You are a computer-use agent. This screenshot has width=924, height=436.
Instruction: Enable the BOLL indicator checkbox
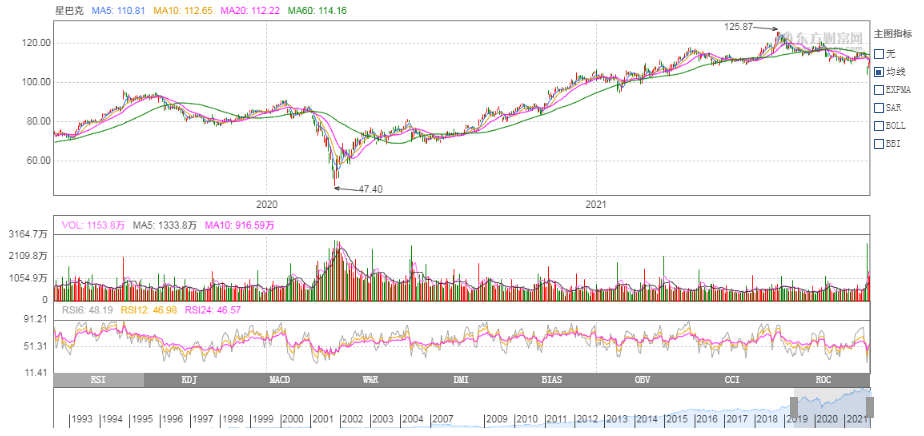pyautogui.click(x=879, y=125)
